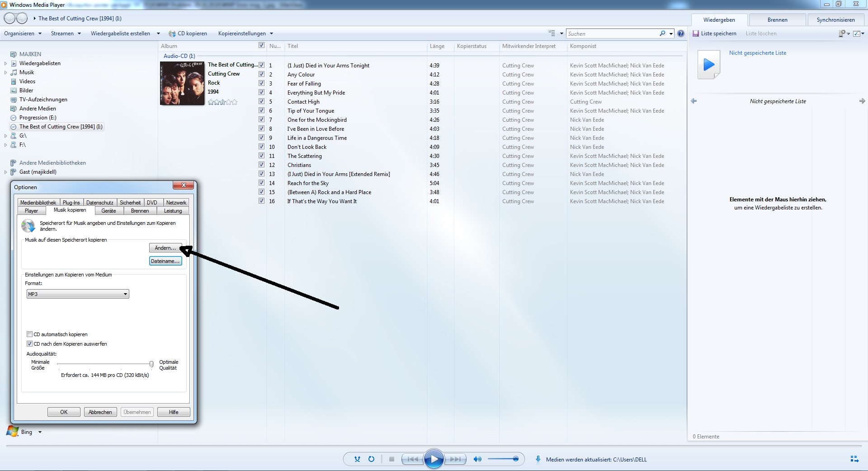This screenshot has height=471, width=868.
Task: Click the Forward navigation arrow
Action: (22, 19)
